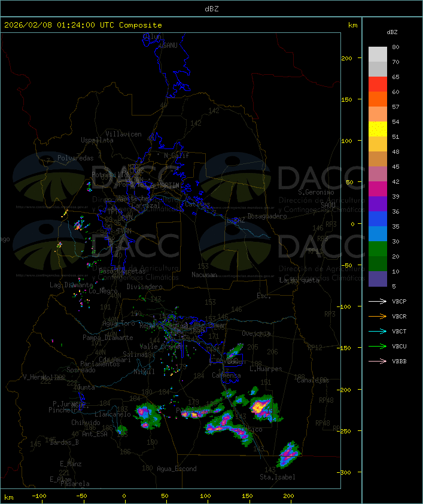This screenshot has height=504, width=423.
Task: Click the L.Huarpes map label
Action: (266, 369)
